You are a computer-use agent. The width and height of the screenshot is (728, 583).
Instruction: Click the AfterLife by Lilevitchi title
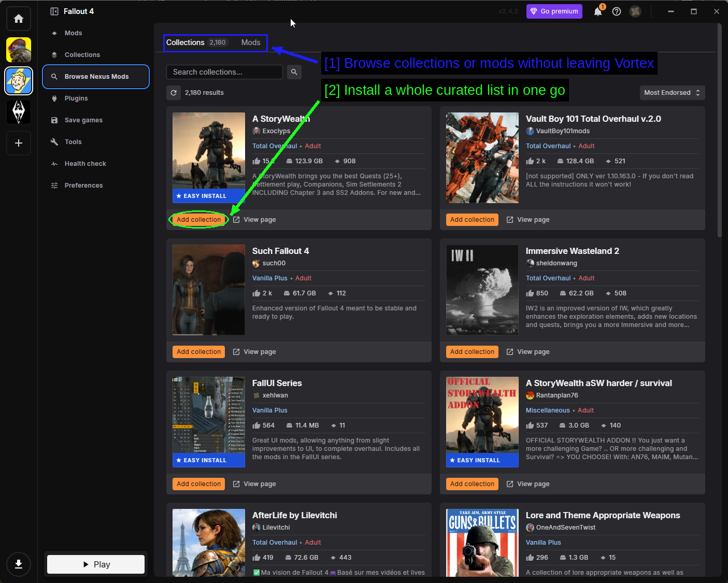point(294,515)
